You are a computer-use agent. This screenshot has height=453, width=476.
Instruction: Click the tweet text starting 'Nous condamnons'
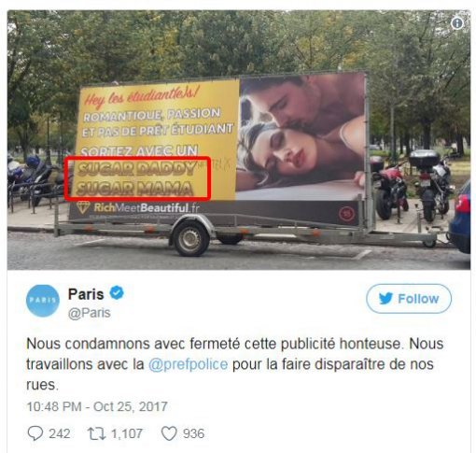click(234, 364)
